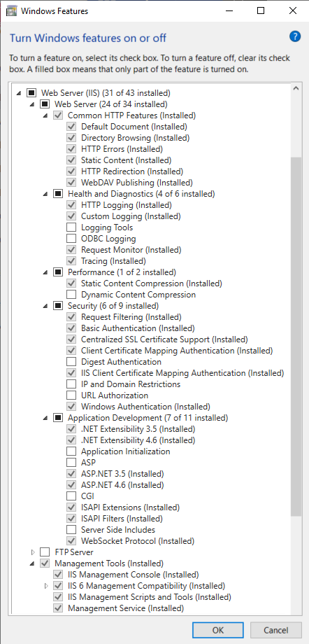The image size is (309, 644).
Task: Collapse the Performance node
Action: pyautogui.click(x=45, y=272)
